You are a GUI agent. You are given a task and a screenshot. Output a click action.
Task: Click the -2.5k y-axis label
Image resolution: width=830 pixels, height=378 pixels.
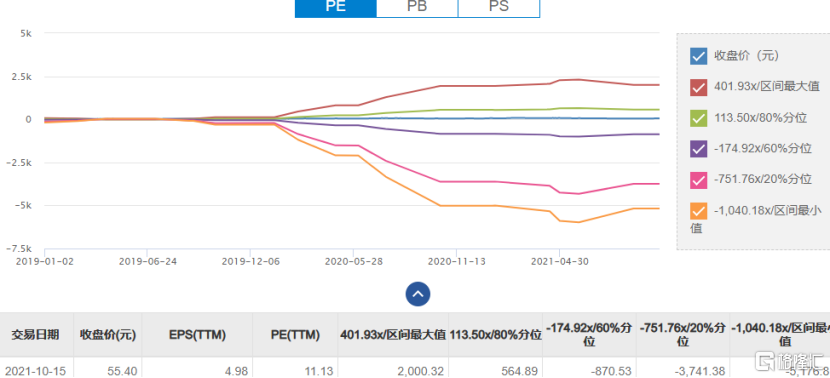19,163
